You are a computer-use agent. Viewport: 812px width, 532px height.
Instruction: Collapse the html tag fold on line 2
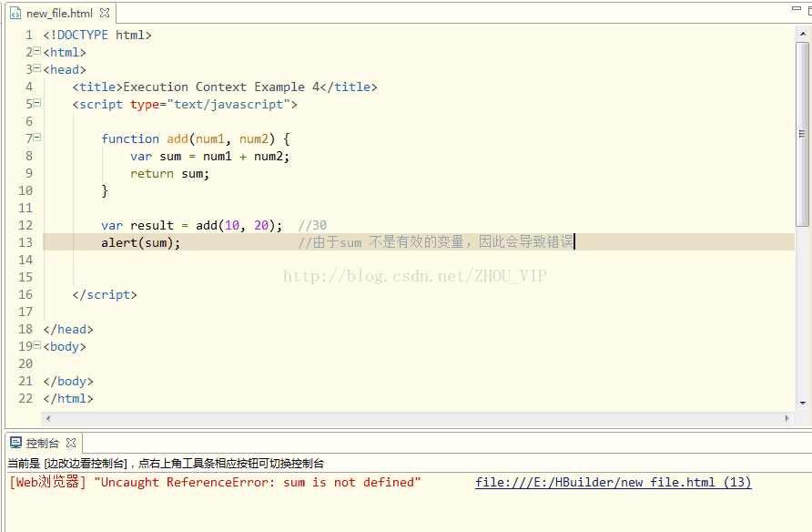(36, 51)
